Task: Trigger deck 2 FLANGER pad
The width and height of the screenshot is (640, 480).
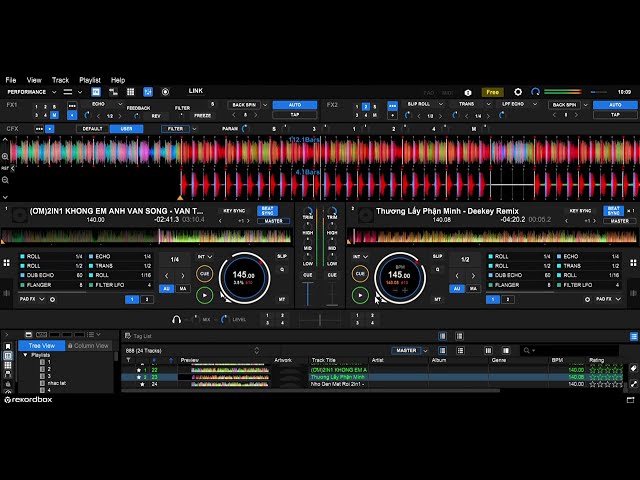Action: click(x=520, y=285)
